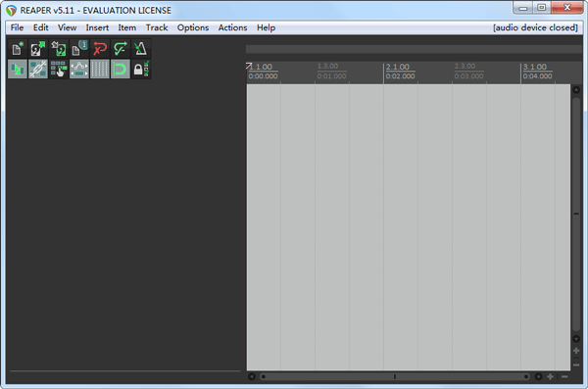The width and height of the screenshot is (588, 389).
Task: Click the horizontal scrollbar track
Action: 395,376
